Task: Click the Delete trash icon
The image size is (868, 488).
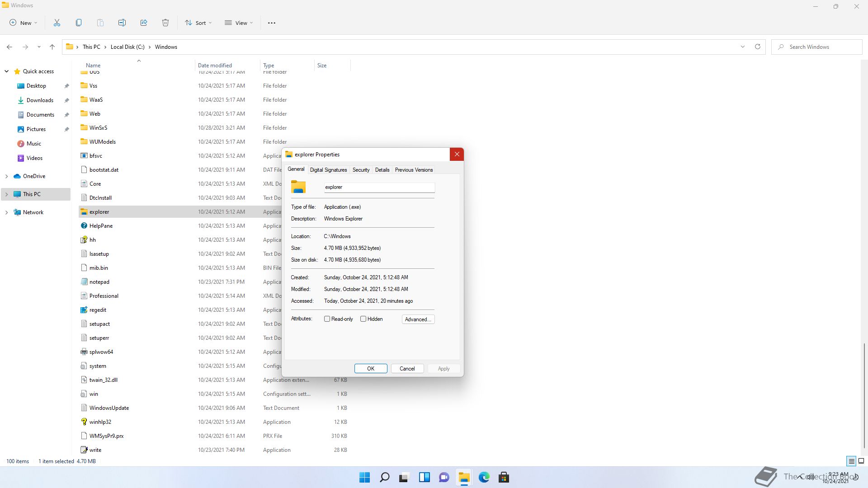Action: 165,23
